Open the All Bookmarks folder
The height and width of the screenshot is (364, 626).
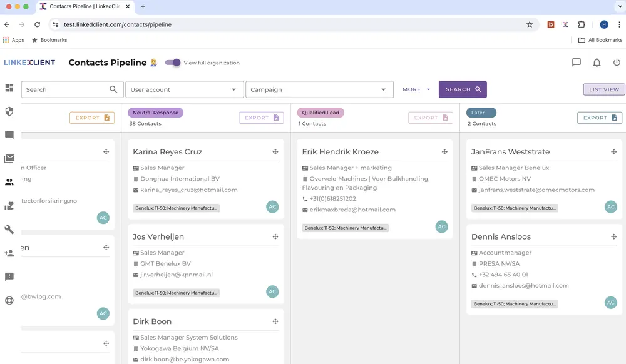600,40
